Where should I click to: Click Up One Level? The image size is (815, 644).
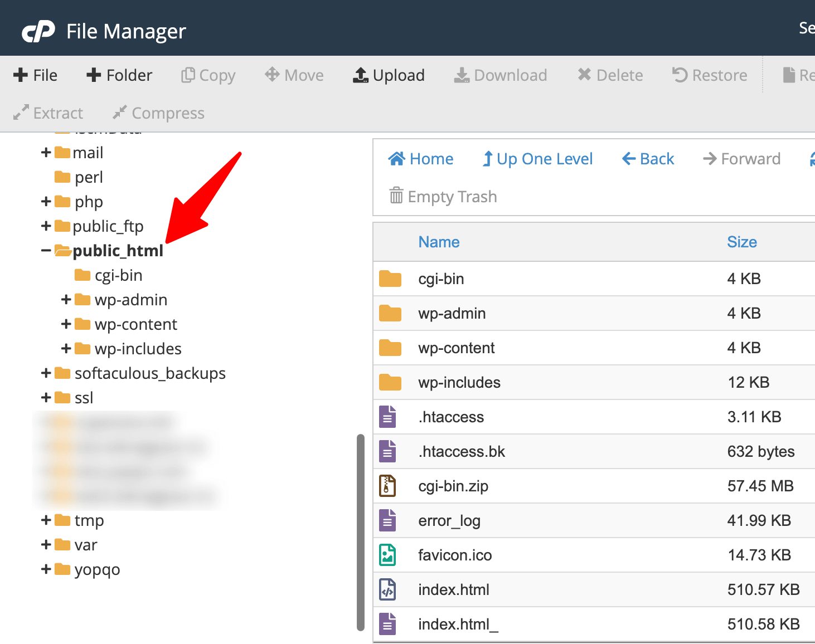pyautogui.click(x=537, y=159)
